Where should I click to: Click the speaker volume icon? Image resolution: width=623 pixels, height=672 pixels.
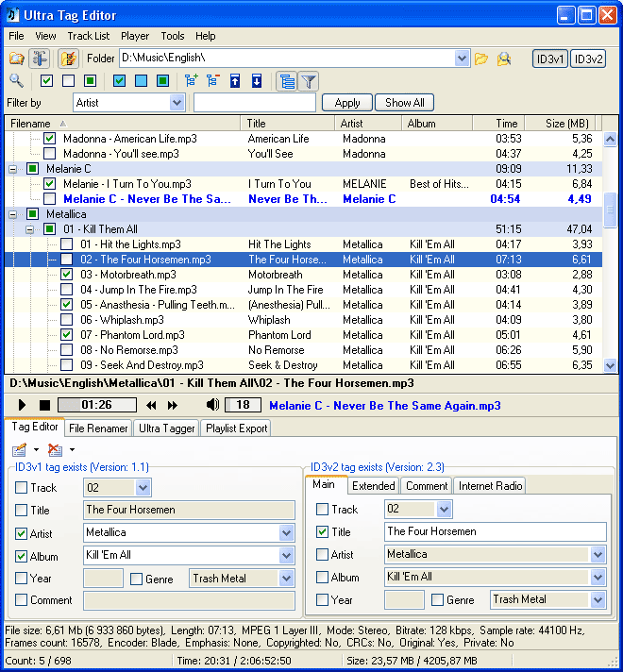tap(212, 405)
